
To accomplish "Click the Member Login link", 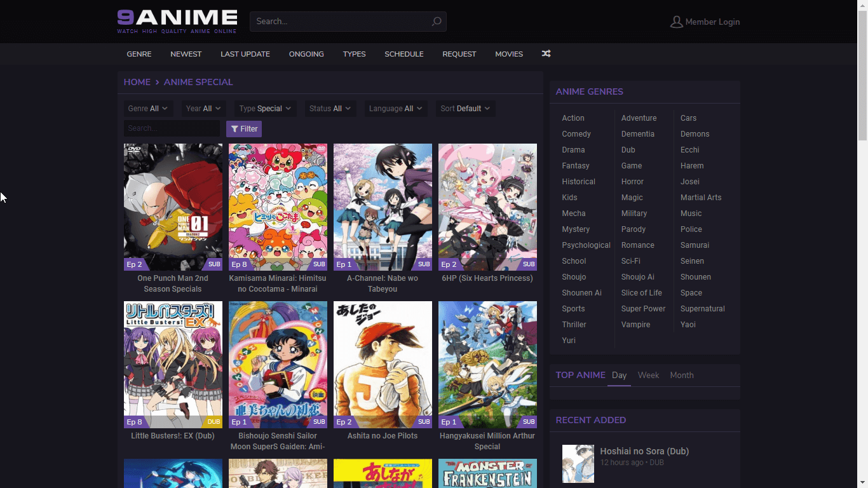I will pos(712,22).
